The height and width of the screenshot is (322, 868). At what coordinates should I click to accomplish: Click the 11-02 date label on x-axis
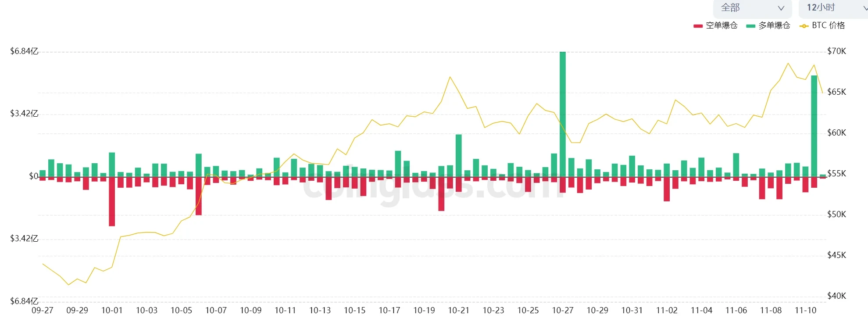click(667, 311)
